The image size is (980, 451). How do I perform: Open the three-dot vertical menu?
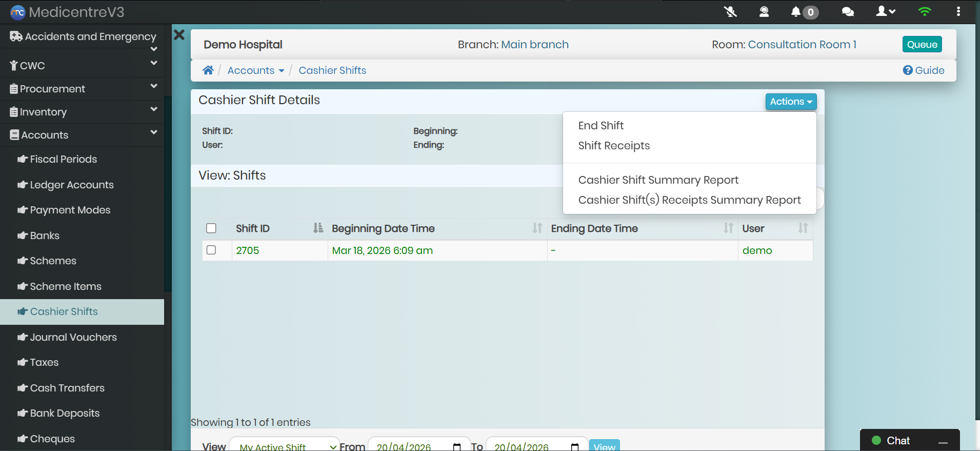pyautogui.click(x=958, y=12)
